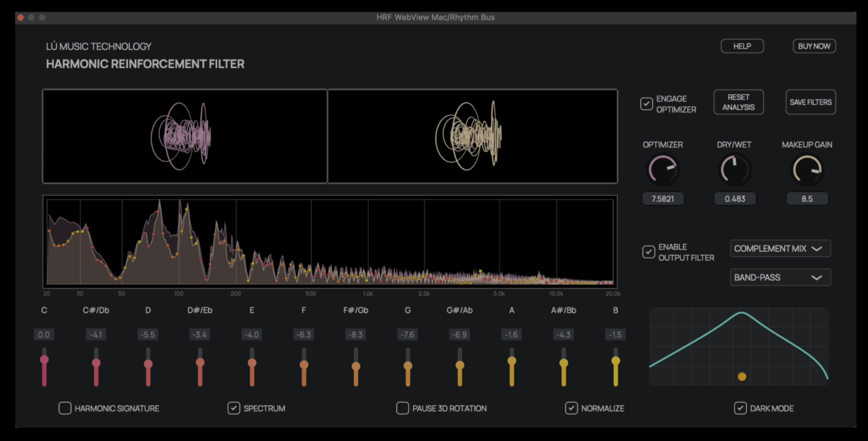The width and height of the screenshot is (868, 441).
Task: Click the C#/Db note slider handle
Action: point(96,363)
